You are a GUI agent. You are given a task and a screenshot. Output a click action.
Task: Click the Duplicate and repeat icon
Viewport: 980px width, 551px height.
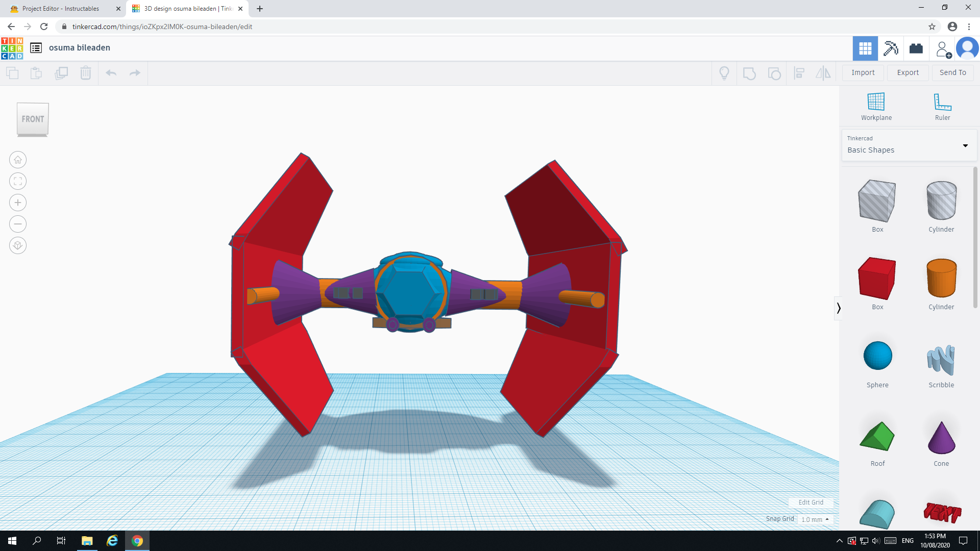[x=61, y=73]
